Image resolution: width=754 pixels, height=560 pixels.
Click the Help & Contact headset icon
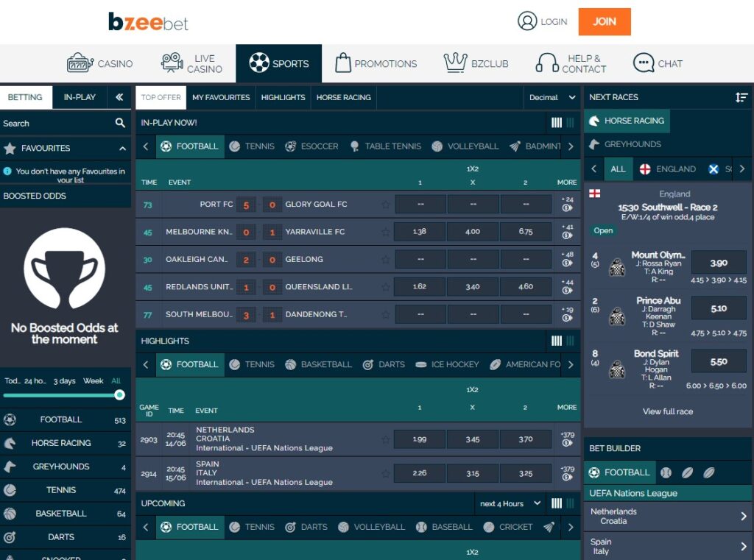[x=547, y=63]
